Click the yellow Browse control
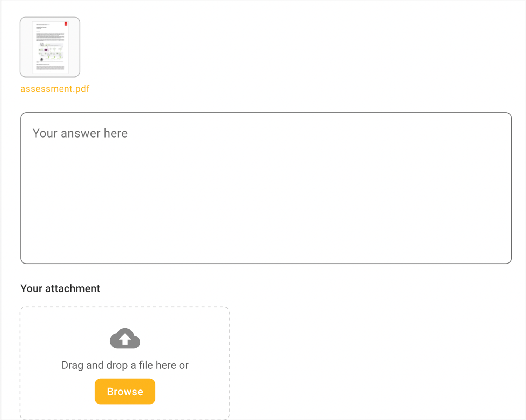The width and height of the screenshot is (526, 420). pos(125,391)
